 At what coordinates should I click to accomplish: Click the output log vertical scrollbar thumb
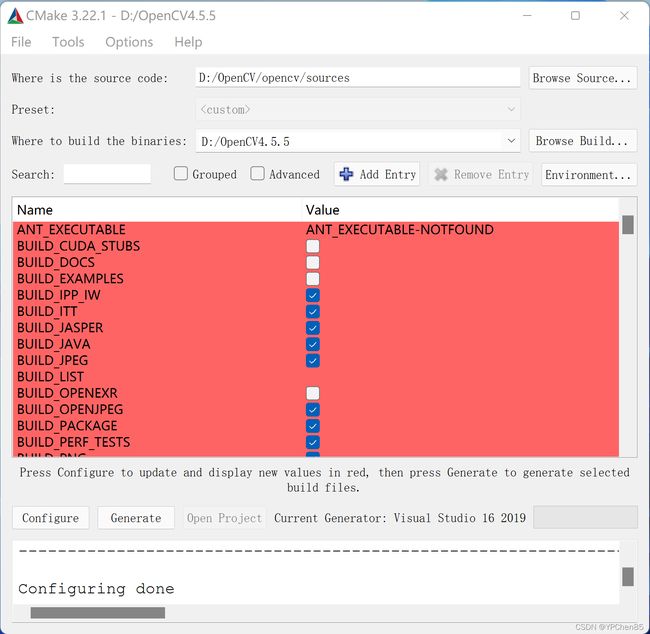click(628, 576)
